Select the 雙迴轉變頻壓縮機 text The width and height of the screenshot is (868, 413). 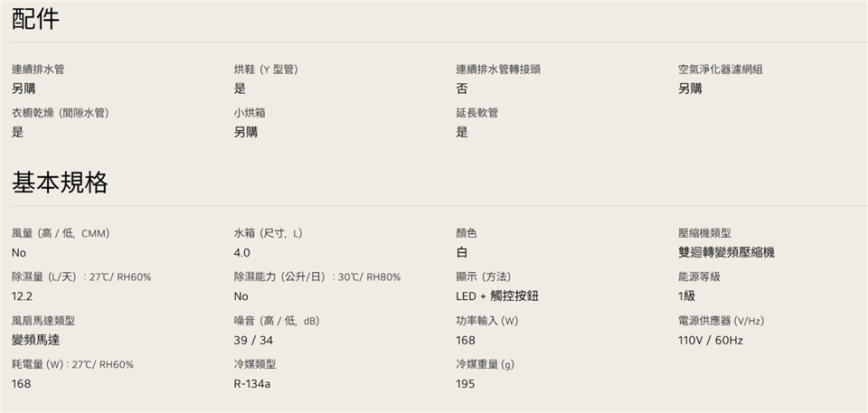[726, 252]
